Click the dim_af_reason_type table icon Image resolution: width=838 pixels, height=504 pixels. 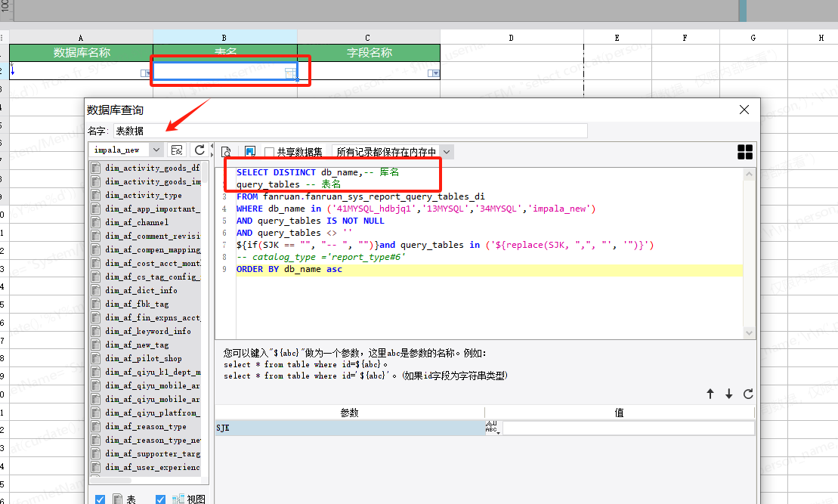click(x=96, y=426)
